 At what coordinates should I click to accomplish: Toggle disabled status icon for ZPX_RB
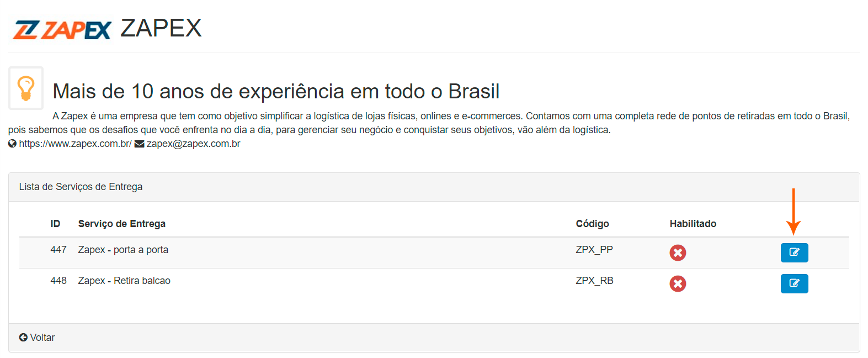[678, 283]
